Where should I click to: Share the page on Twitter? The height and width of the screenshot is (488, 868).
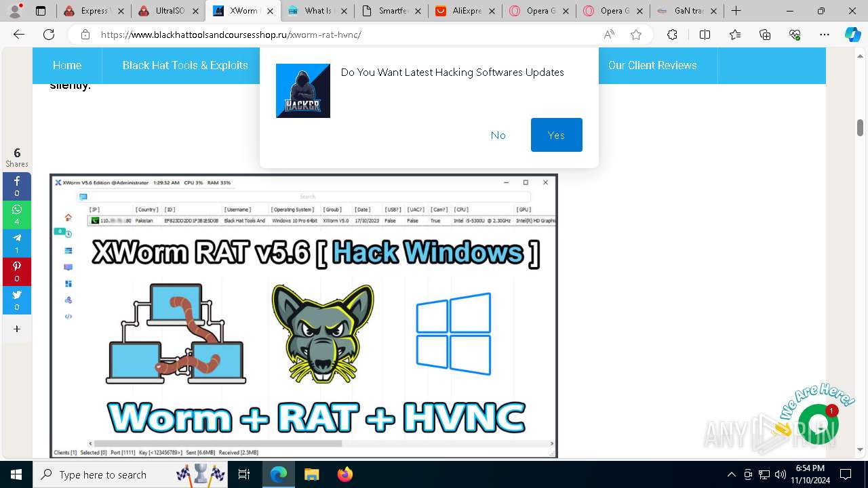17,300
